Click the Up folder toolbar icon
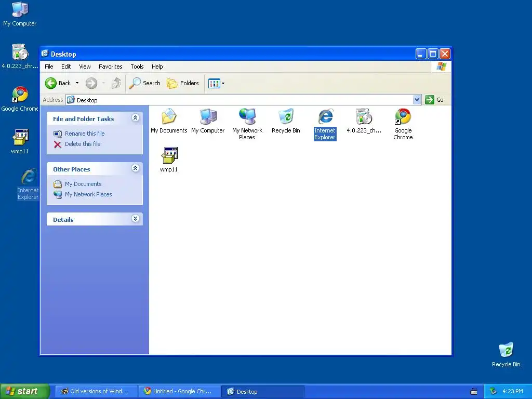532x399 pixels. pyautogui.click(x=116, y=83)
